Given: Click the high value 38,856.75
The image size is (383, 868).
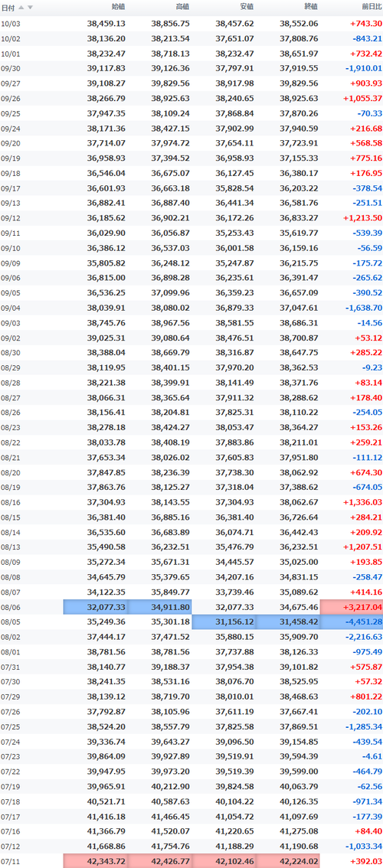Looking at the screenshot, I should [x=171, y=24].
